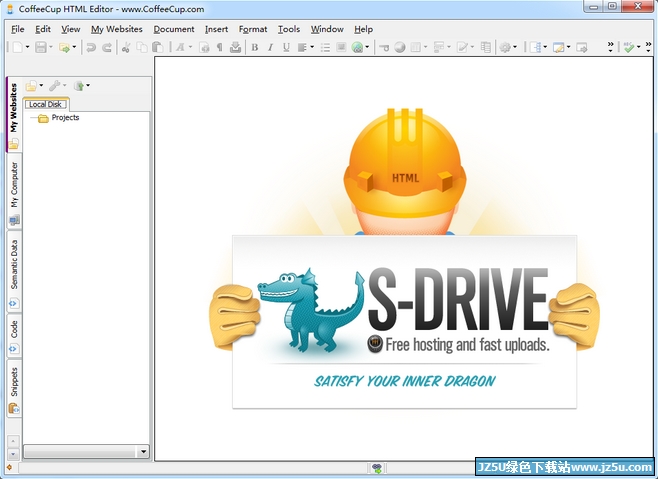
Task: Open the View menu
Action: pyautogui.click(x=70, y=29)
